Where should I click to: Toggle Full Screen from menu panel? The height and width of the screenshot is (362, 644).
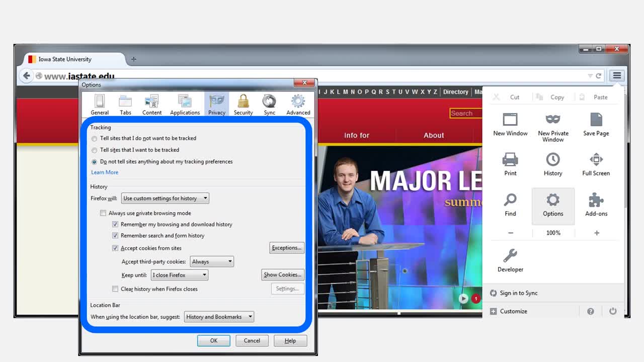point(596,164)
